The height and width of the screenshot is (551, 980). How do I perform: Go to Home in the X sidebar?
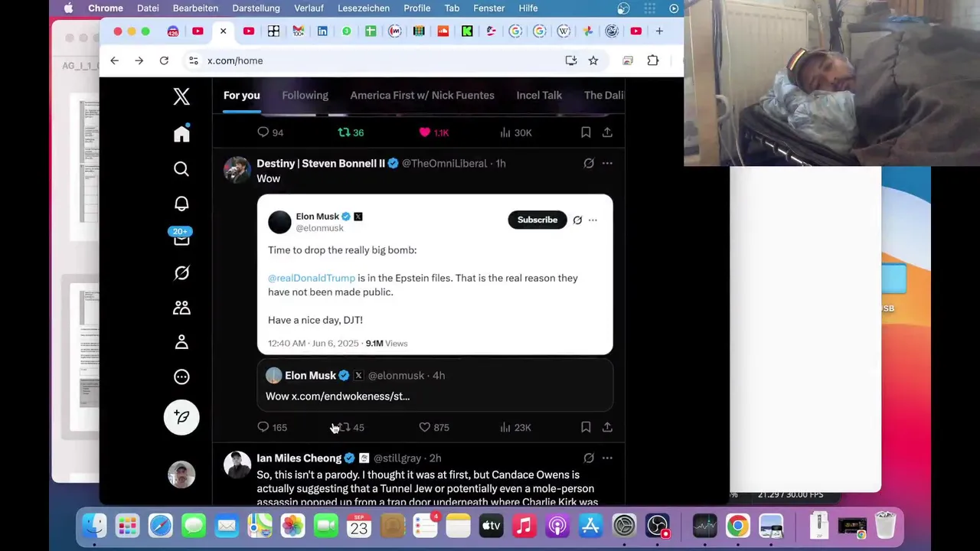[x=181, y=134]
